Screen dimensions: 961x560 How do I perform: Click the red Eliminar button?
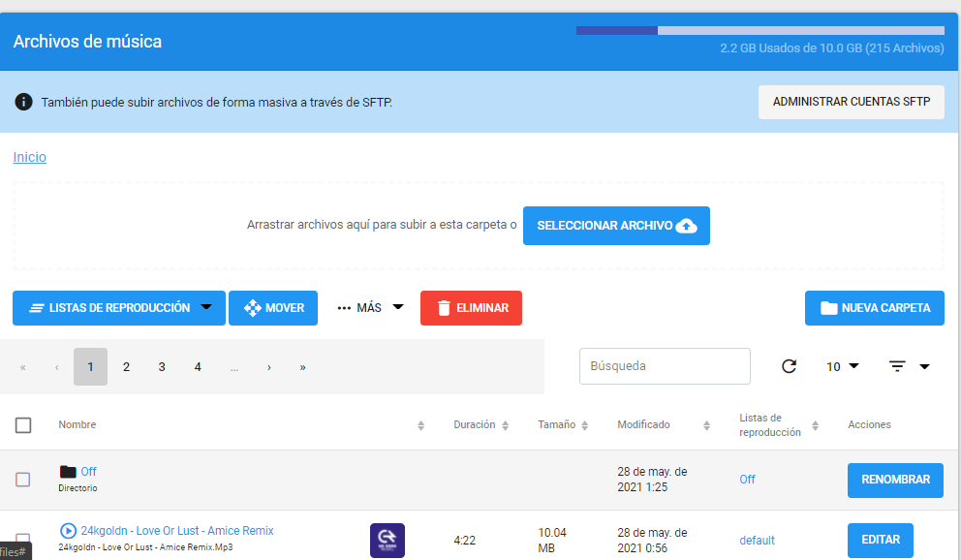472,307
